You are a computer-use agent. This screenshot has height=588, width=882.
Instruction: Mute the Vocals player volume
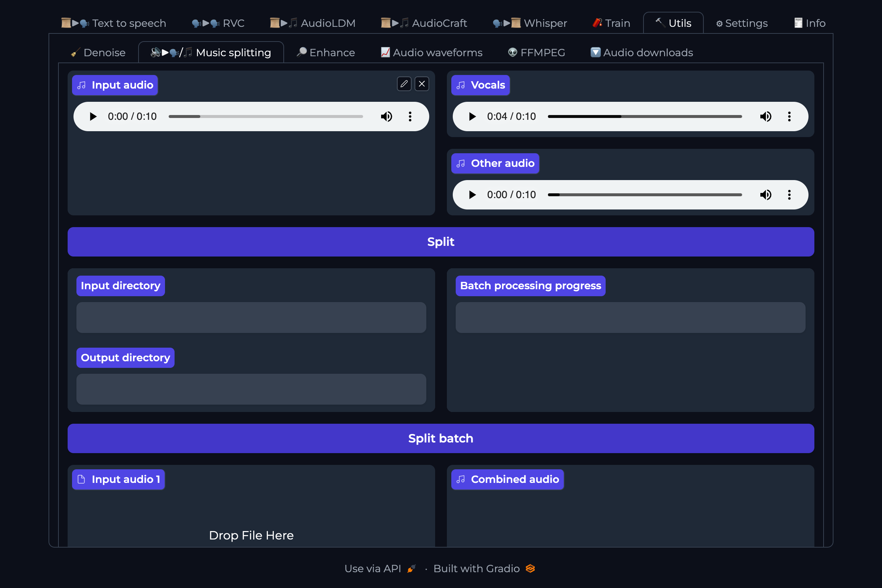(x=766, y=116)
